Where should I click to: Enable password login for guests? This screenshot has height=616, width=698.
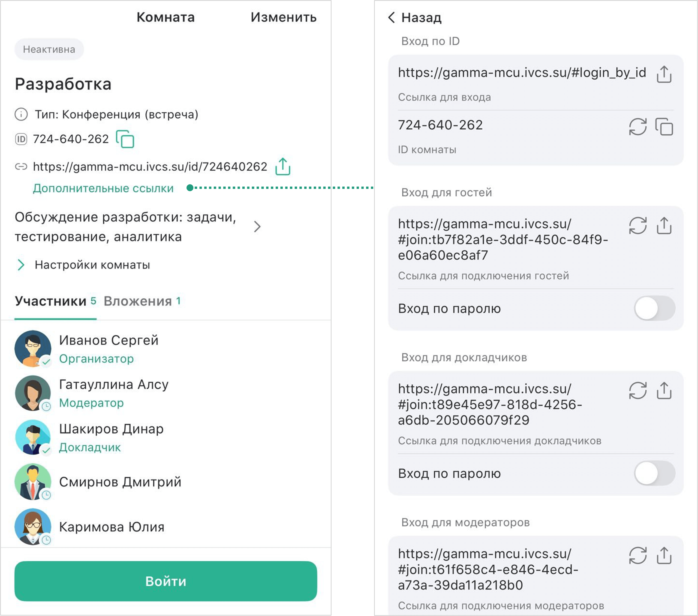pos(654,309)
